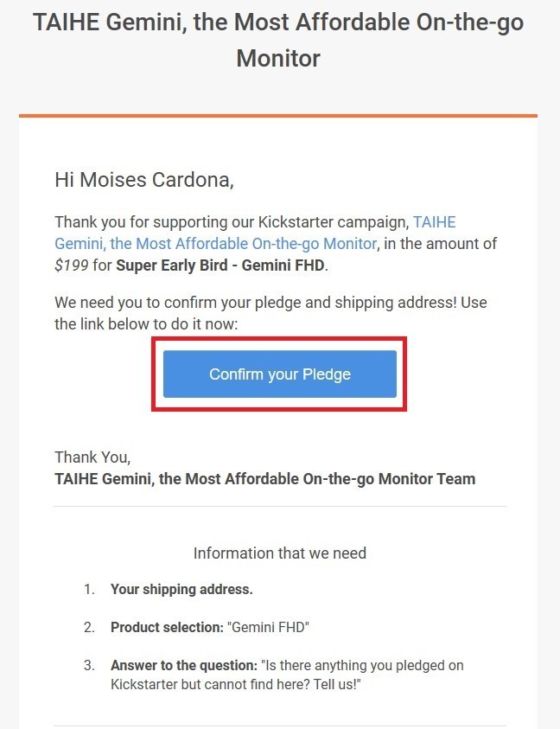Image resolution: width=560 pixels, height=729 pixels.
Task: Follow the 'Gemini, the Most Affordable On-the-go Monitor' link
Action: tap(216, 244)
